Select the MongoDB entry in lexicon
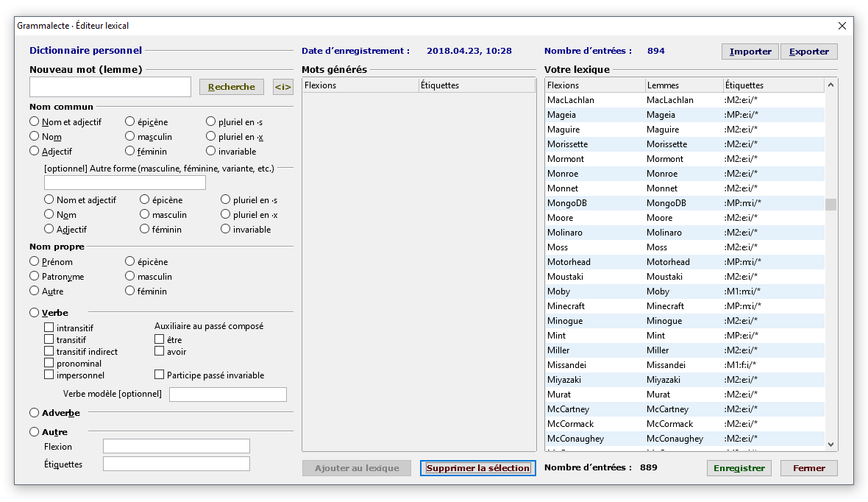868x502 pixels. pyautogui.click(x=565, y=203)
